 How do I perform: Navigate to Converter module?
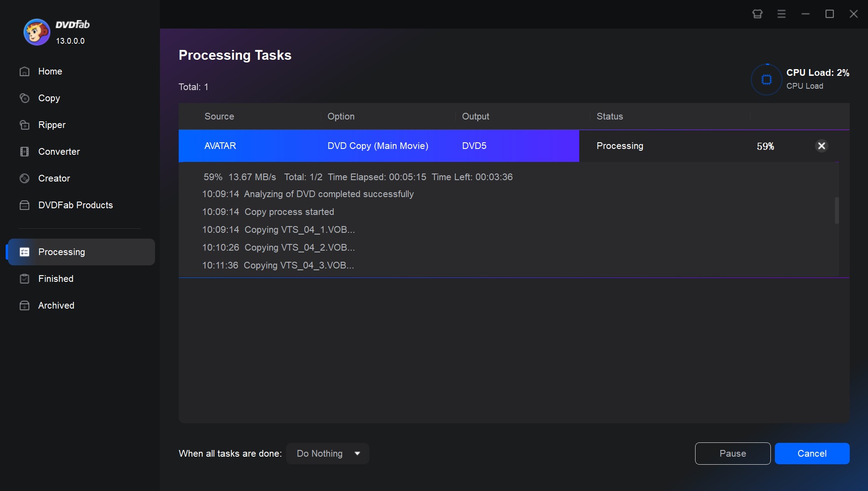coord(58,151)
